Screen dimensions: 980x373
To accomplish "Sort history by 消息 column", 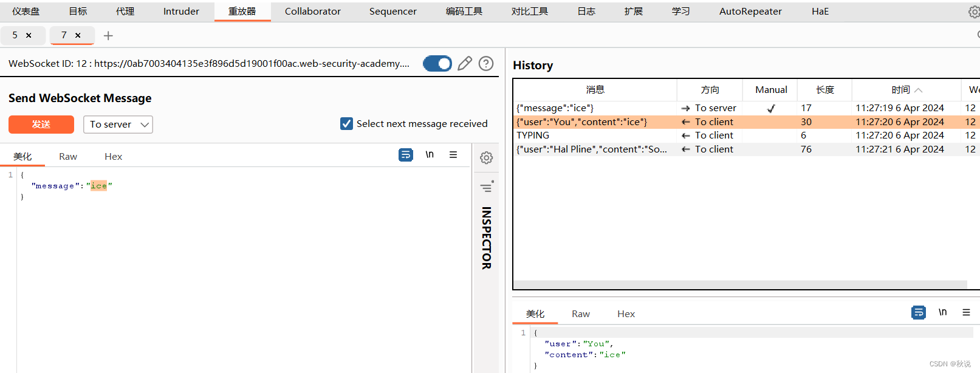I will tap(595, 90).
